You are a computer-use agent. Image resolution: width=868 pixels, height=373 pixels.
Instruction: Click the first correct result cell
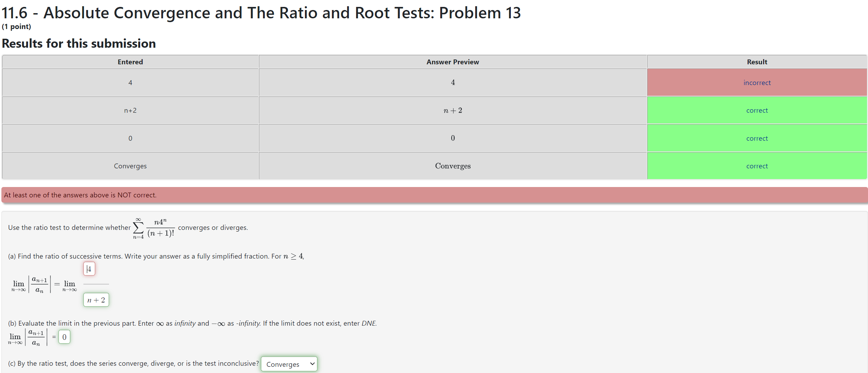click(757, 110)
